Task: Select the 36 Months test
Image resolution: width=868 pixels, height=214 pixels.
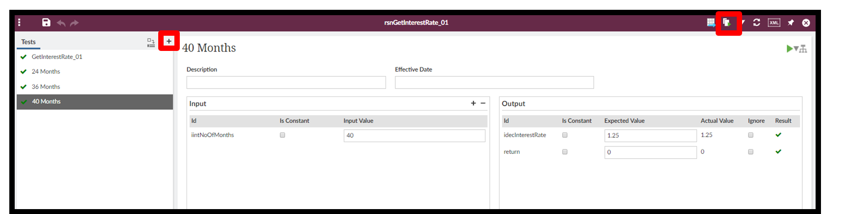Action: 46,87
